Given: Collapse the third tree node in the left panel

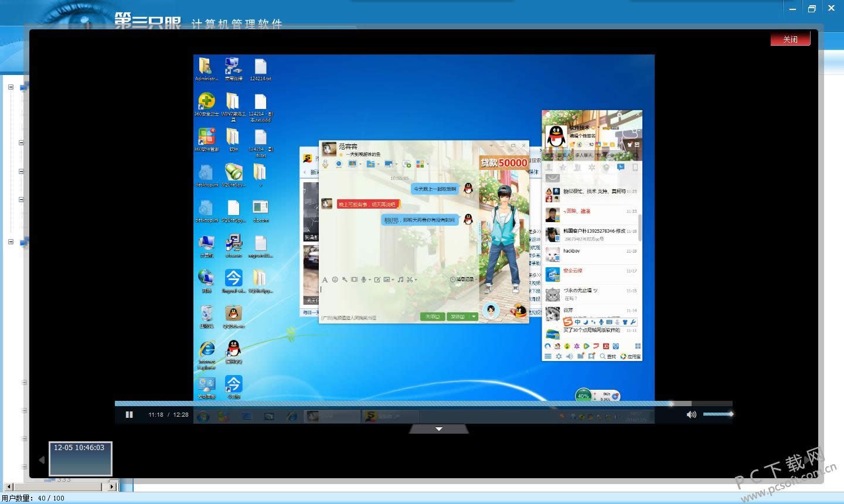Looking at the screenshot, I should 21,172.
